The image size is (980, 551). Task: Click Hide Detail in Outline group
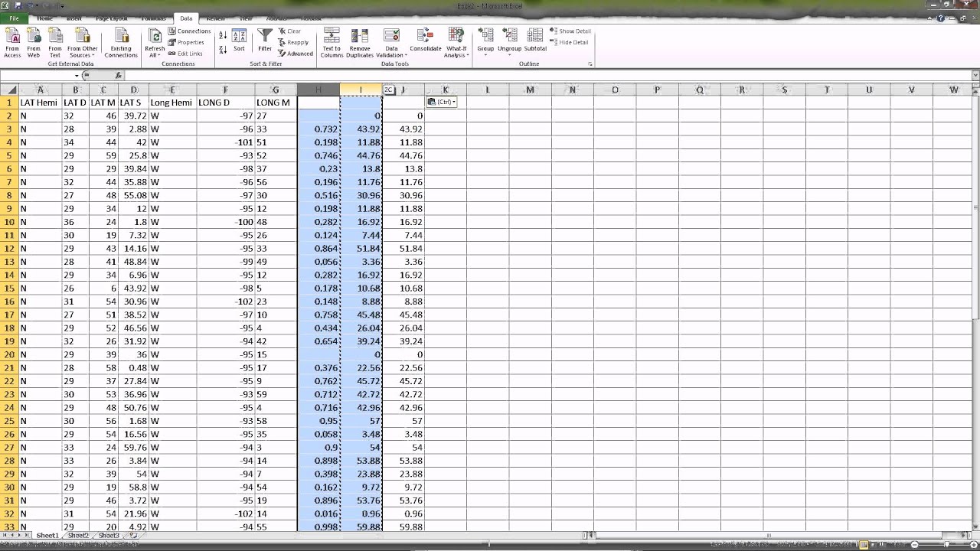click(569, 42)
